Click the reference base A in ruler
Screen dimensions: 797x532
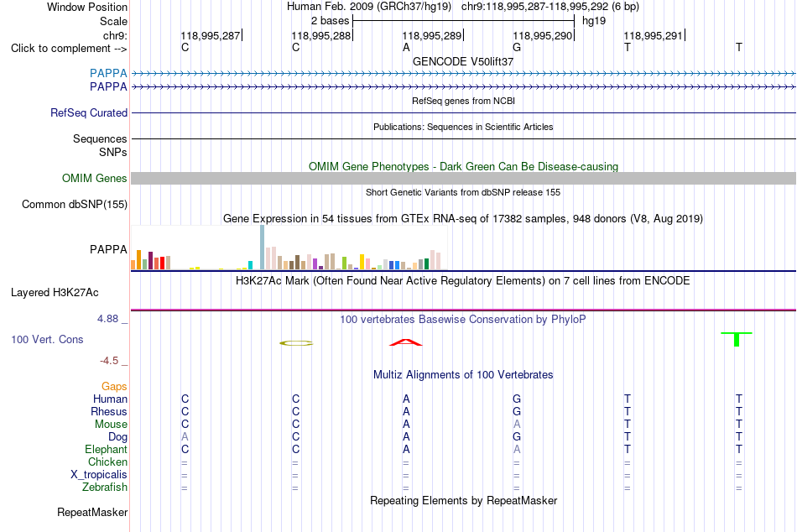pyautogui.click(x=406, y=48)
